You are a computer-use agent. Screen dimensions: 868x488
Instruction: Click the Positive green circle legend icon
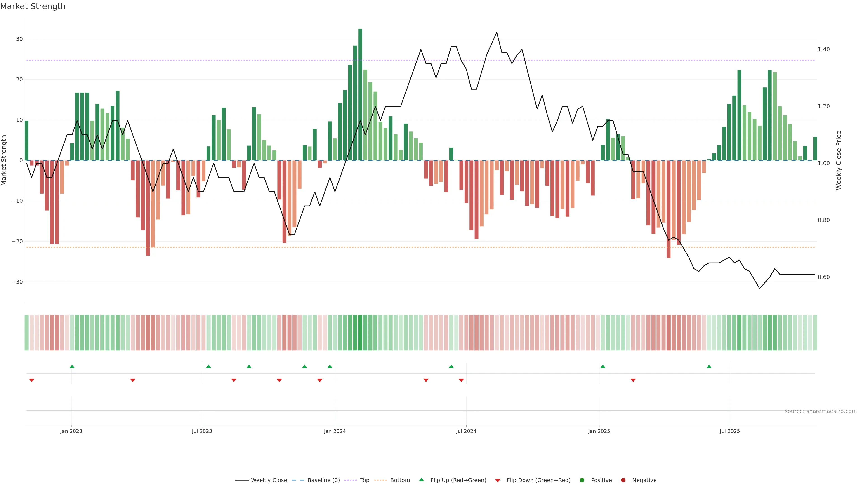(582, 480)
